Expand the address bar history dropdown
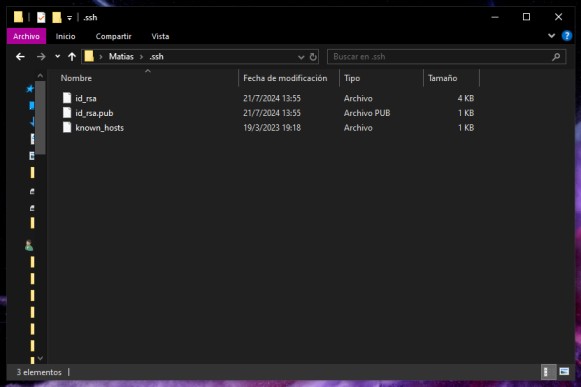Image resolution: width=581 pixels, height=387 pixels. point(301,57)
